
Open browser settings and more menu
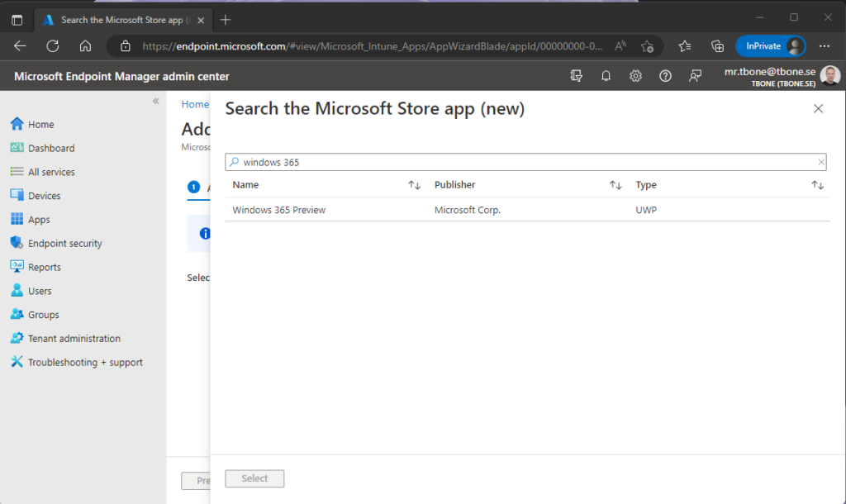824,46
